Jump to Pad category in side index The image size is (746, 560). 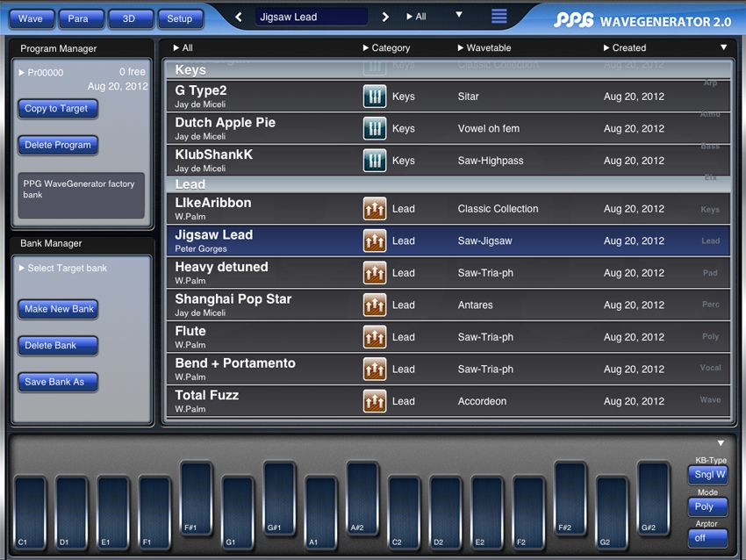(x=710, y=273)
